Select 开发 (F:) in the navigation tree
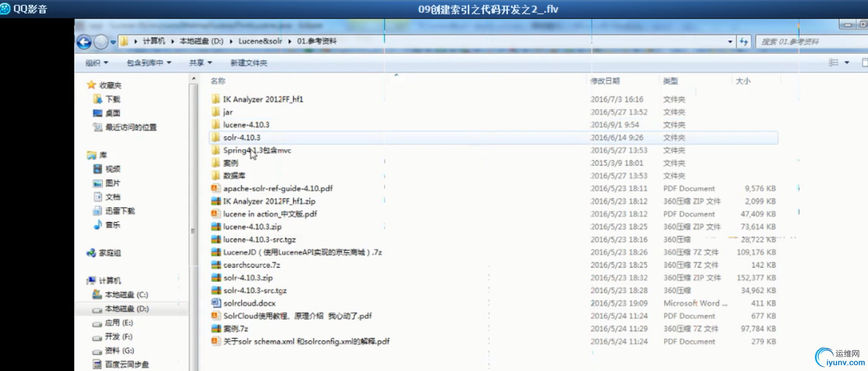The height and width of the screenshot is (371, 868). (x=119, y=336)
